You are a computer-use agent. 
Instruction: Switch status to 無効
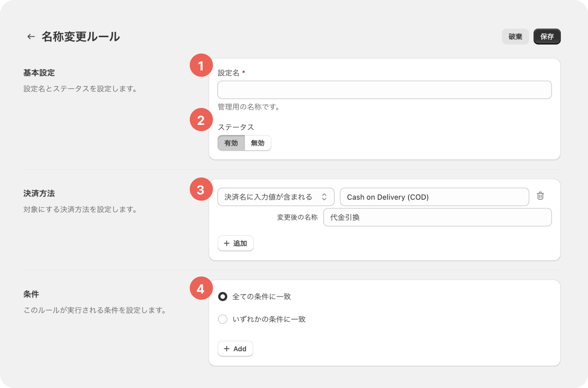(x=257, y=143)
